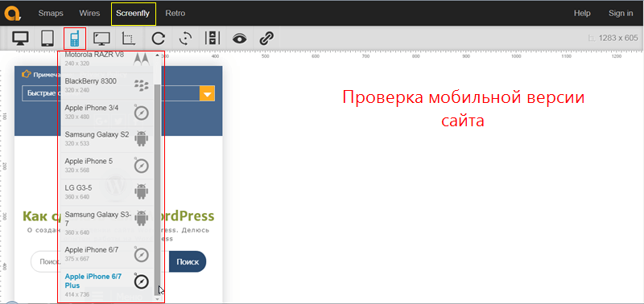Click the device list scroll-down arrow
This screenshot has width=644, height=304.
pyautogui.click(x=157, y=299)
